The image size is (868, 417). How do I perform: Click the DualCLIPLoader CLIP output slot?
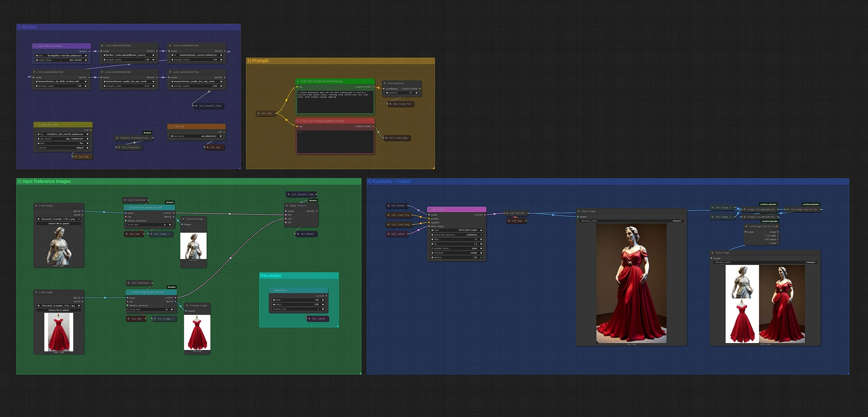coord(91,130)
